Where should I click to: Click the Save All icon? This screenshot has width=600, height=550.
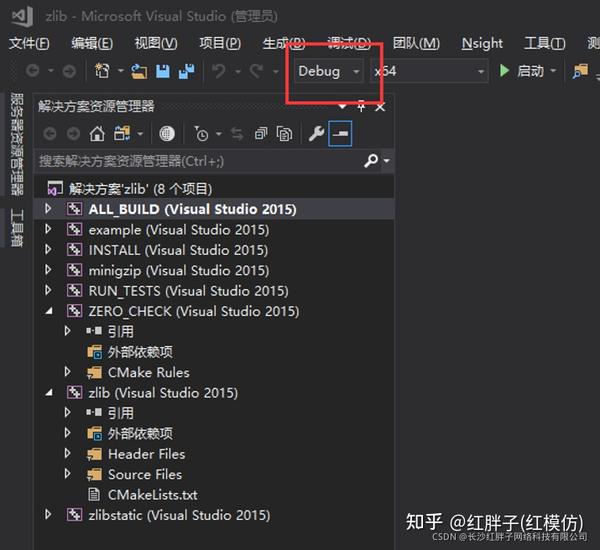tap(187, 71)
